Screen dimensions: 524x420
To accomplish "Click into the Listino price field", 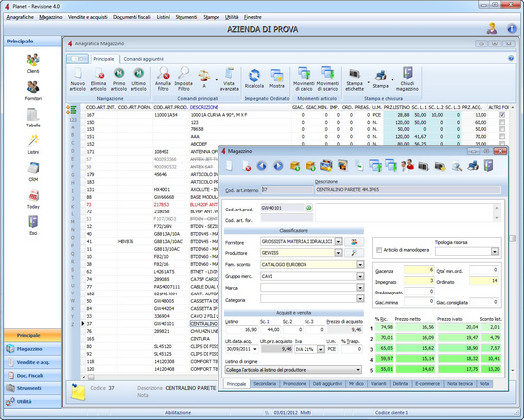I will pyautogui.click(x=241, y=330).
